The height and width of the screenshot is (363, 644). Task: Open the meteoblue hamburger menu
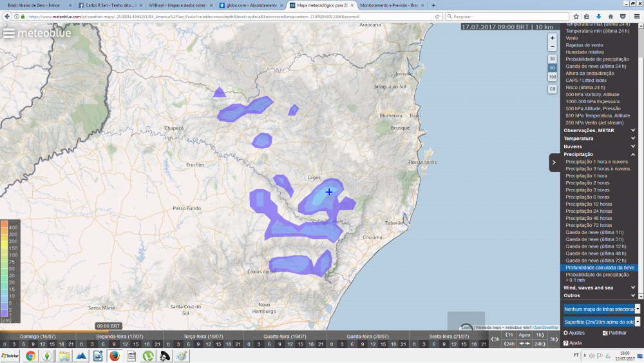coord(9,33)
